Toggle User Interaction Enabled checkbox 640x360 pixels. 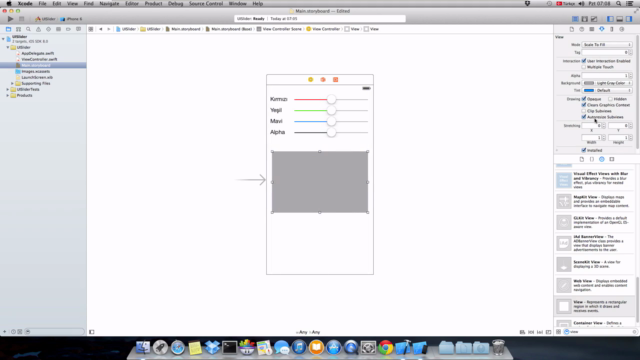[584, 61]
